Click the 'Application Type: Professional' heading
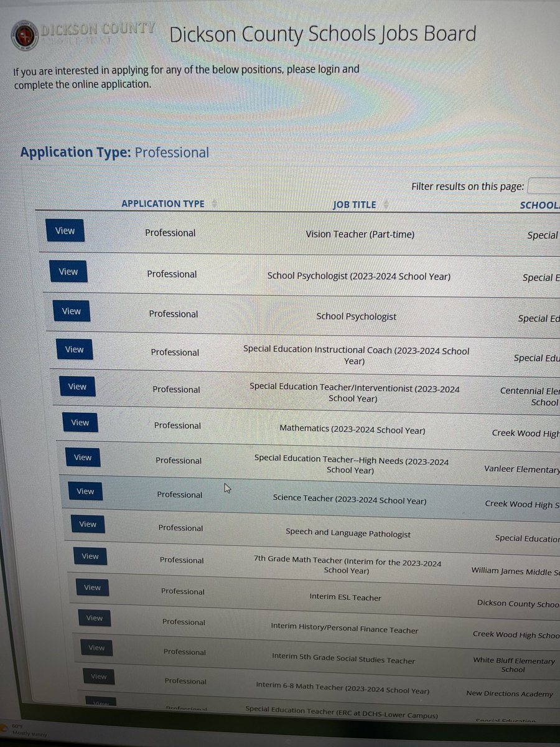560x747 pixels. coord(114,153)
